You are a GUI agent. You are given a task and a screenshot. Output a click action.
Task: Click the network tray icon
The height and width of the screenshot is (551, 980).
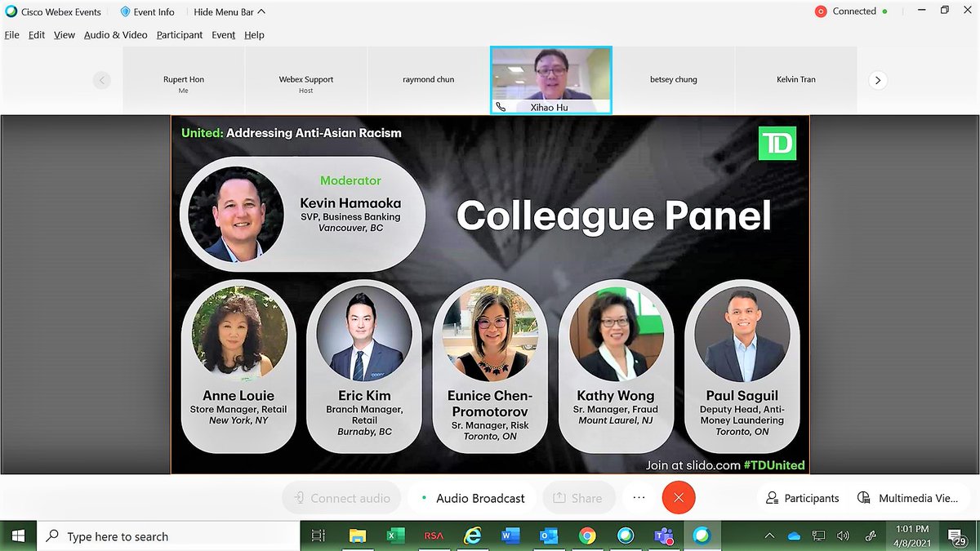coord(818,536)
